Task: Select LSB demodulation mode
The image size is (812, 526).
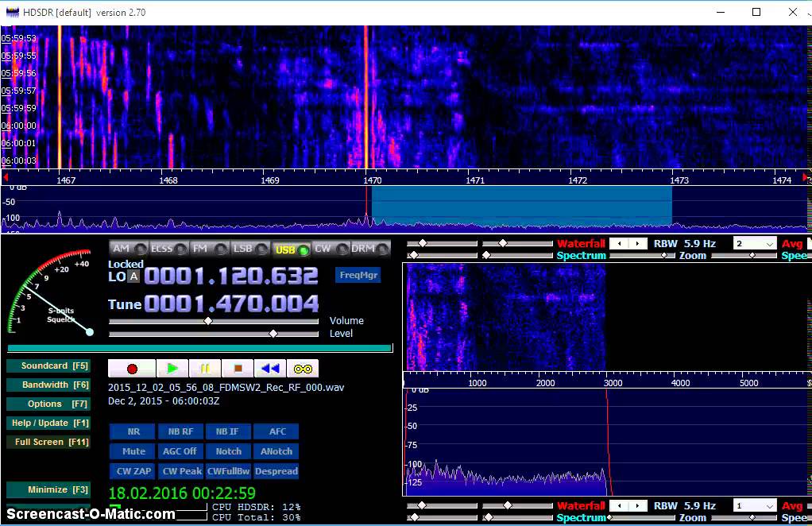Action: click(x=249, y=249)
